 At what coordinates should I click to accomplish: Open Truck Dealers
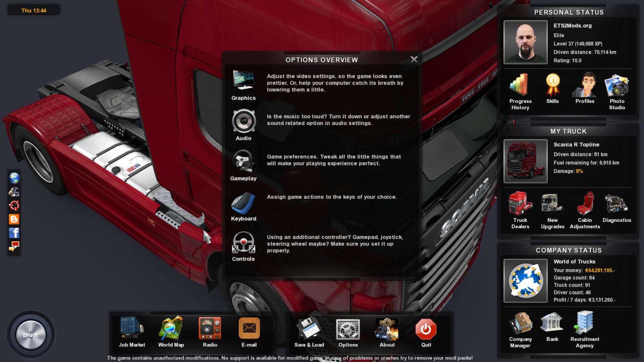[520, 203]
